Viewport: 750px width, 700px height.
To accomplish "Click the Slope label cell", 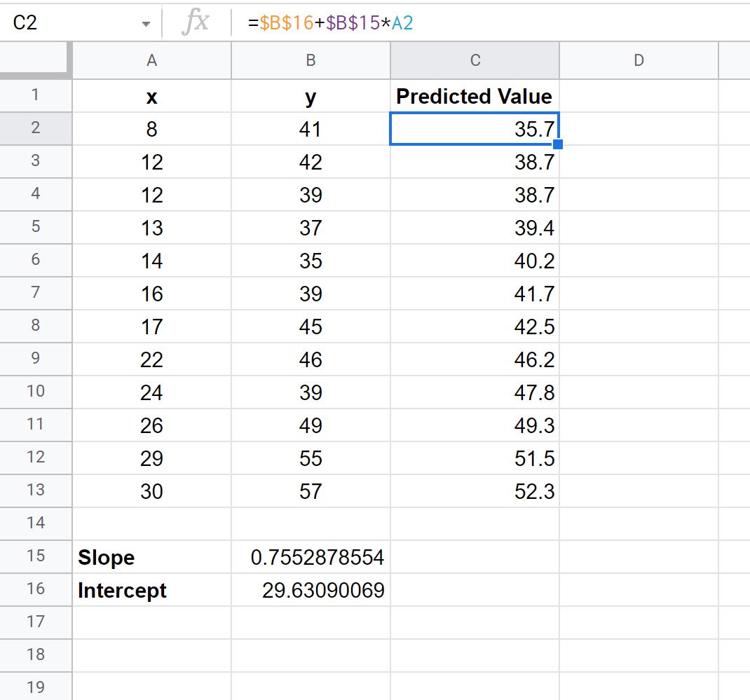I will click(151, 557).
